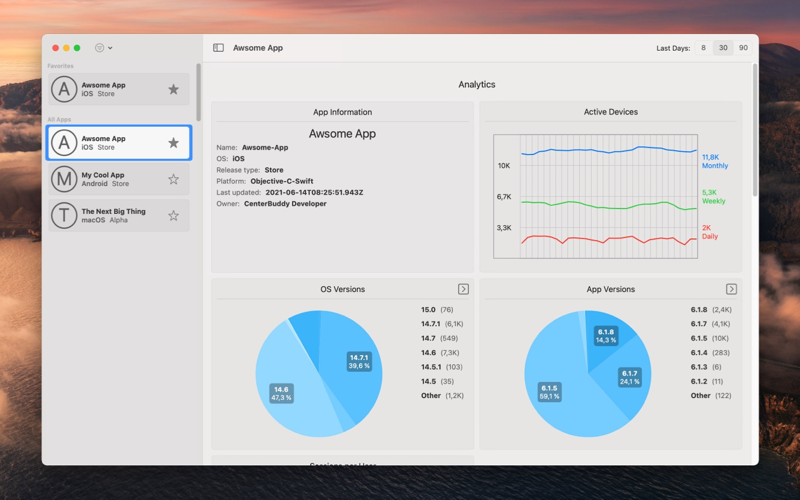Viewport: 800px width, 500px height.
Task: Open the filter menu icon in sidebar header
Action: (104, 47)
